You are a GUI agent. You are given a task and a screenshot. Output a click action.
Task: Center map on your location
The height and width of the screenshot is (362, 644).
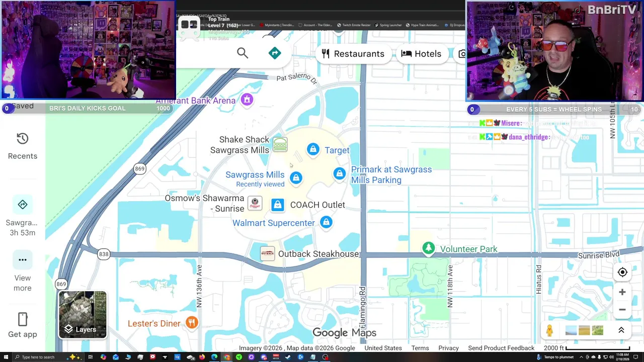point(622,272)
